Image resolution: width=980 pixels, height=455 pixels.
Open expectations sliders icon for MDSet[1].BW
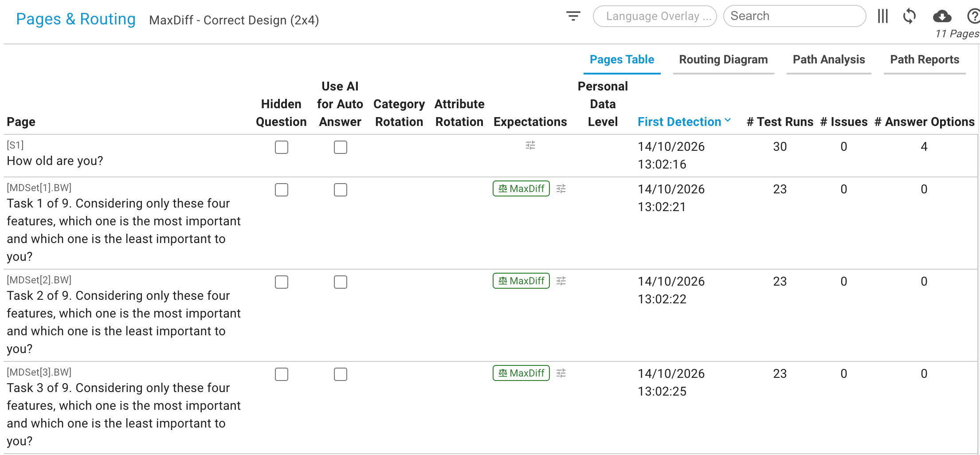(561, 189)
